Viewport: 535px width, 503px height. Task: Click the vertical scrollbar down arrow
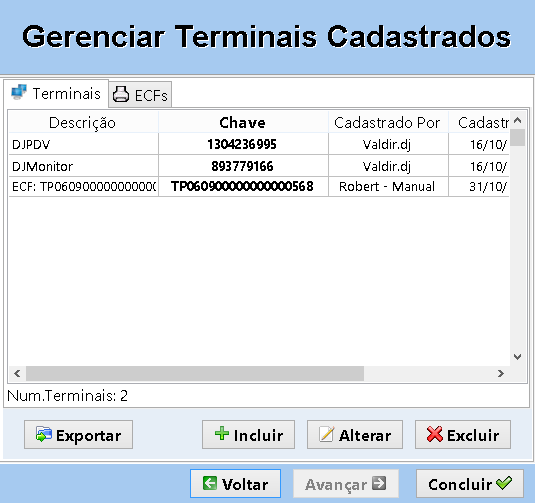pyautogui.click(x=517, y=357)
